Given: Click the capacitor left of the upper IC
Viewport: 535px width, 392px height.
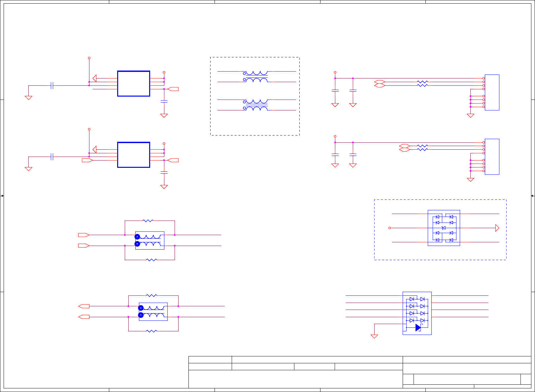Looking at the screenshot, I should pyautogui.click(x=52, y=85).
